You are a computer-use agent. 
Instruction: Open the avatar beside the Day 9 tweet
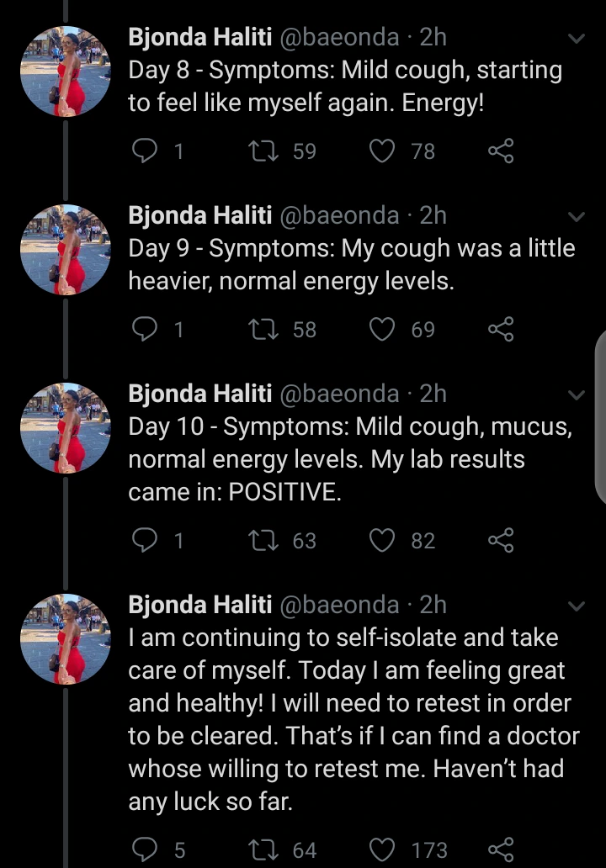65,249
